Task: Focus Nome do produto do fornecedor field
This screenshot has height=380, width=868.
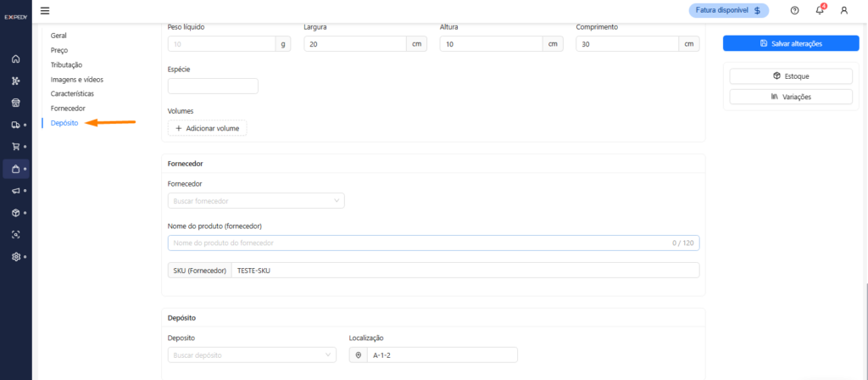Action: point(433,243)
